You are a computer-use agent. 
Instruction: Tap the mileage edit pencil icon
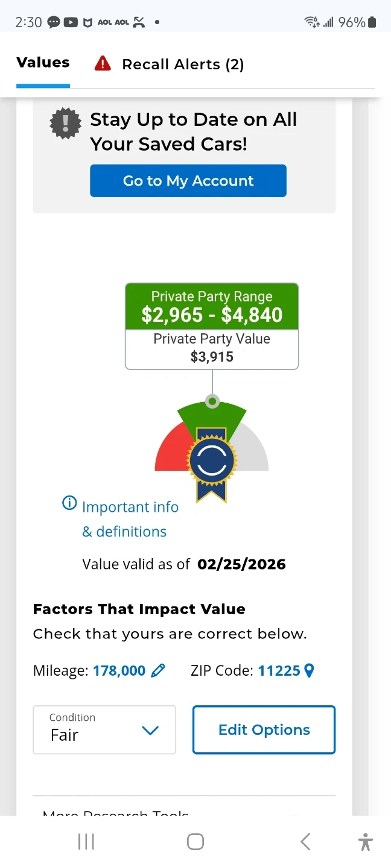[x=158, y=670]
